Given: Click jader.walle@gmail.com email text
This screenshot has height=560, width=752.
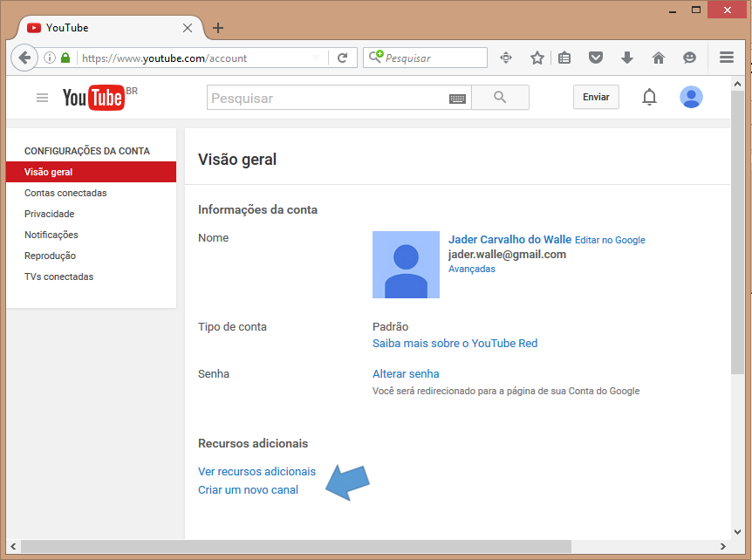Looking at the screenshot, I should 508,255.
